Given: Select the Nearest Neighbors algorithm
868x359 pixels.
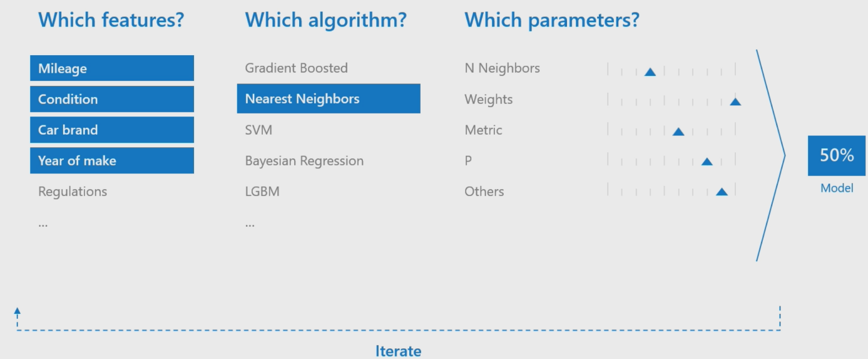Looking at the screenshot, I should (329, 99).
